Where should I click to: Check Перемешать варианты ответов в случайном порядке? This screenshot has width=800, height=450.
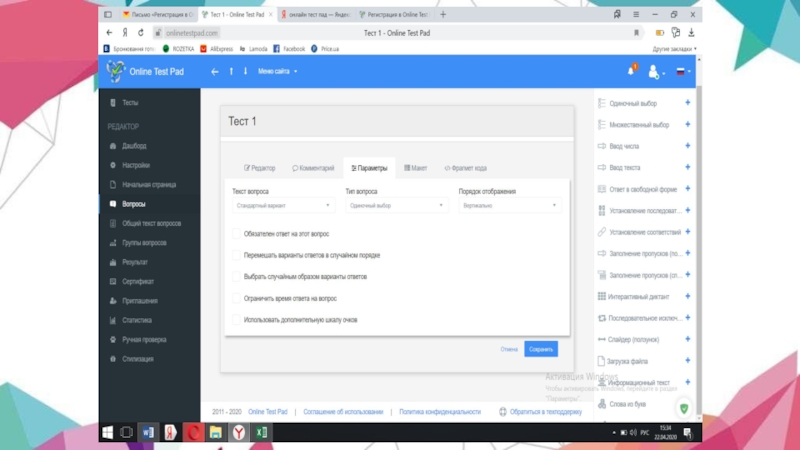236,255
